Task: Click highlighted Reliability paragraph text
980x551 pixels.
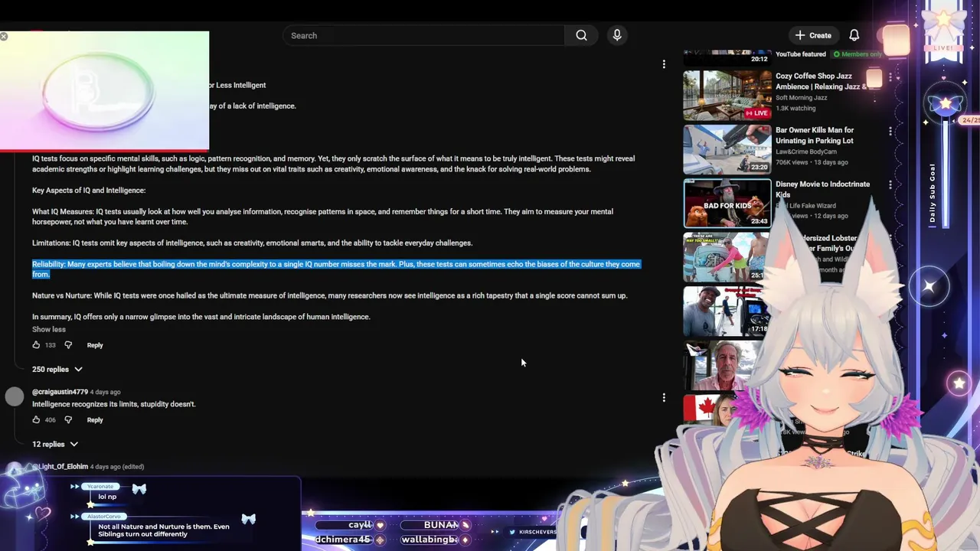Action: tap(336, 269)
